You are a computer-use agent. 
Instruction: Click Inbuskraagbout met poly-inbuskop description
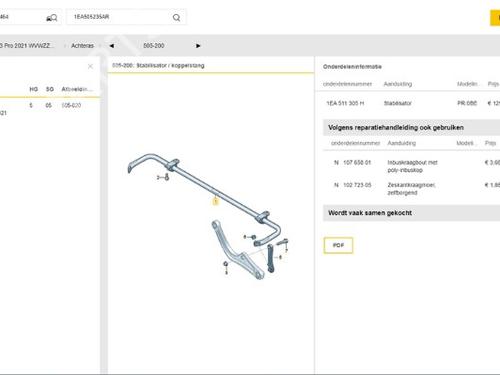tap(412, 166)
